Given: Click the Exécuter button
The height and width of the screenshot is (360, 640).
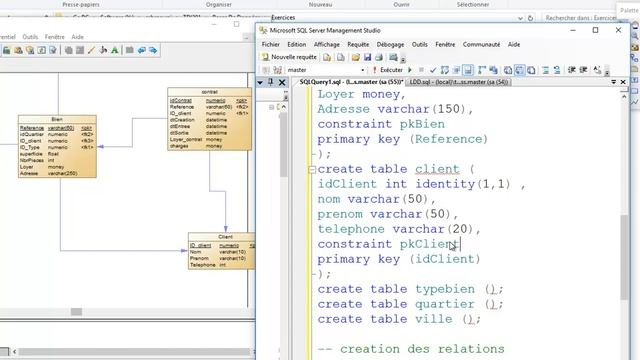Looking at the screenshot, I should click(387, 70).
